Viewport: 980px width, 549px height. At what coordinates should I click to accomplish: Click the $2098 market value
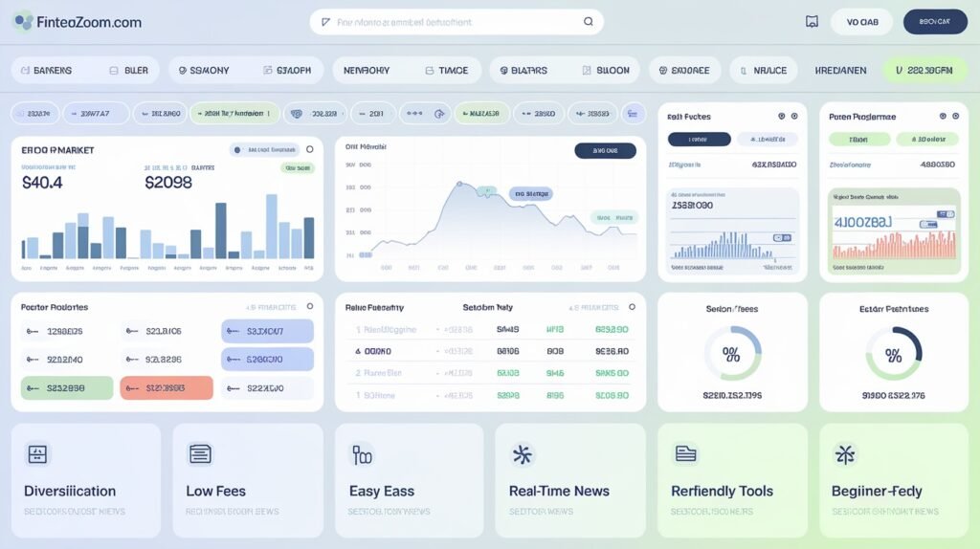coord(168,183)
